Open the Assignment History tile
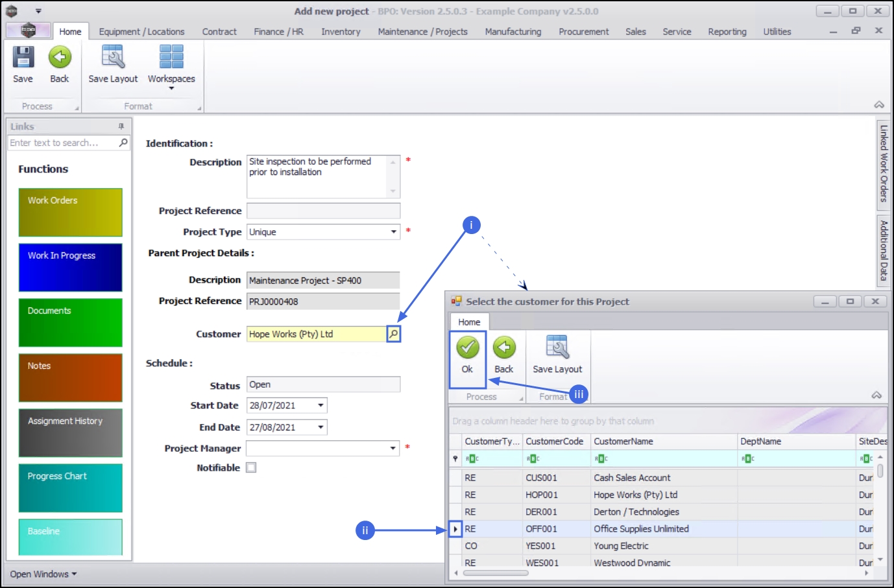Image resolution: width=894 pixels, height=588 pixels. 70,432
